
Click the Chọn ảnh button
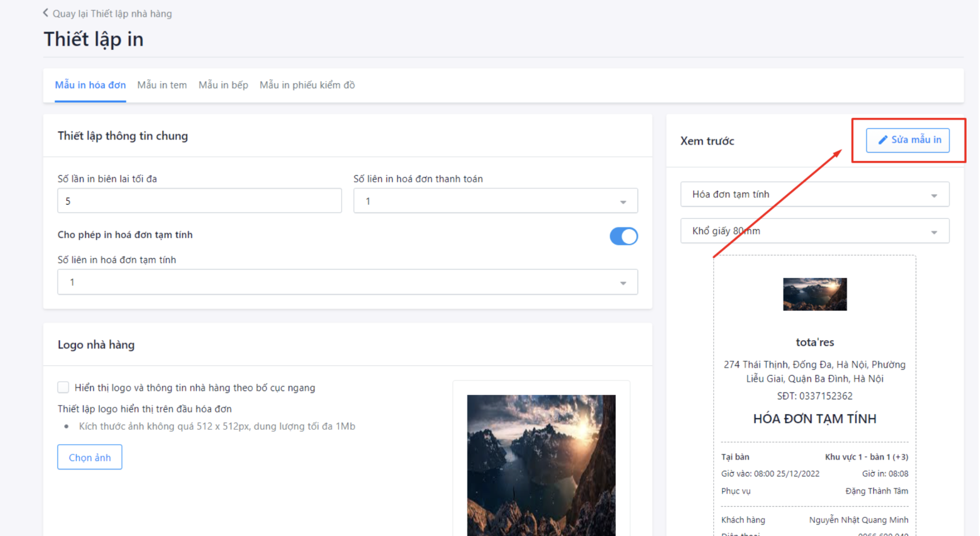pyautogui.click(x=90, y=457)
